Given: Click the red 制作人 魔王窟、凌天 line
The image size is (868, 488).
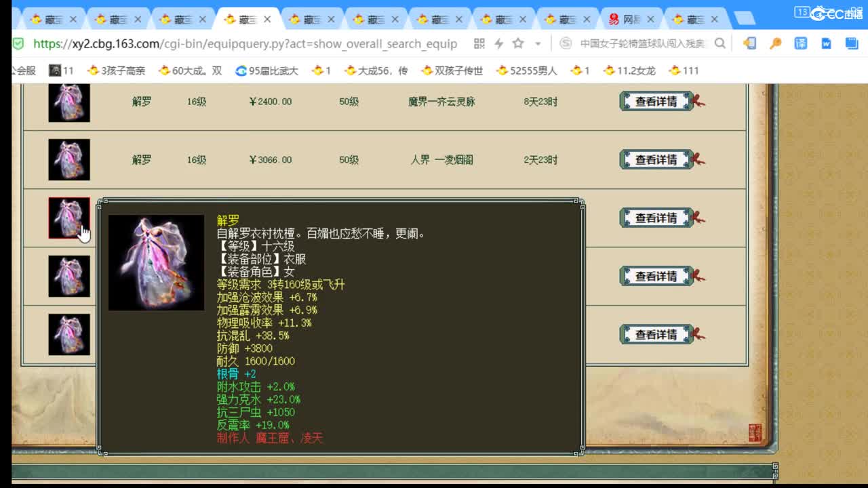Looking at the screenshot, I should click(x=270, y=438).
